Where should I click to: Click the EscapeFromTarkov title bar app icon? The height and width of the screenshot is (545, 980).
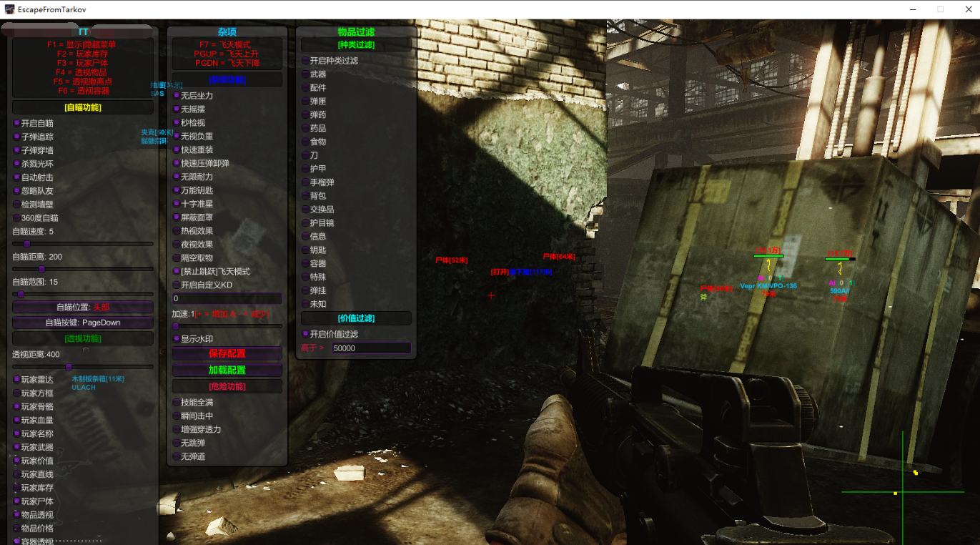click(x=10, y=9)
